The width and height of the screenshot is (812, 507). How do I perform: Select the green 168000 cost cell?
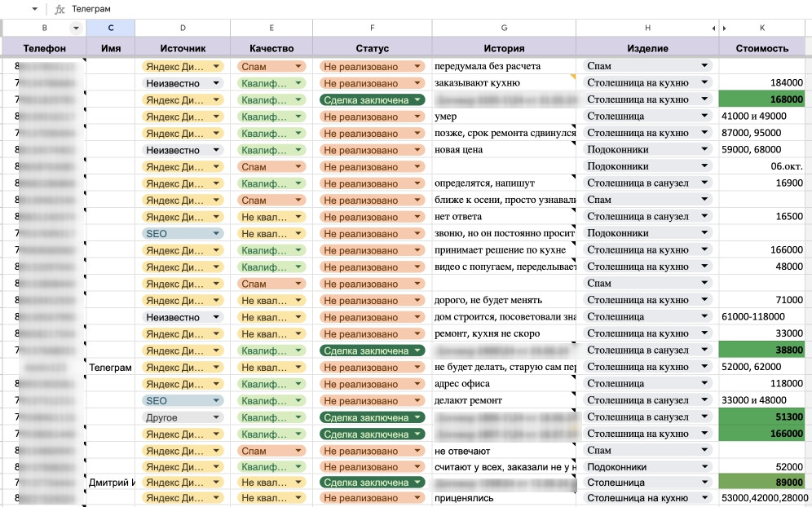click(x=765, y=99)
